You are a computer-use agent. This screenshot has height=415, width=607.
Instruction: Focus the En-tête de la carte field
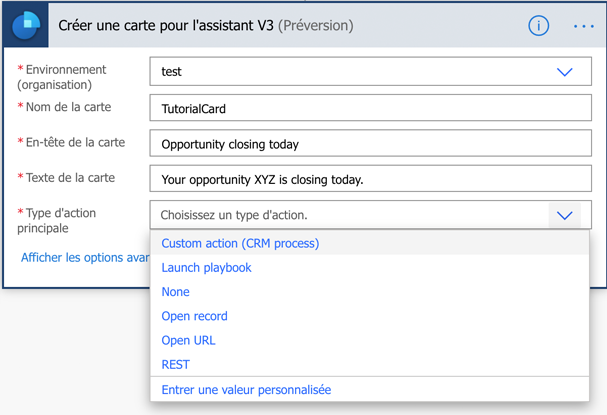[x=370, y=144]
